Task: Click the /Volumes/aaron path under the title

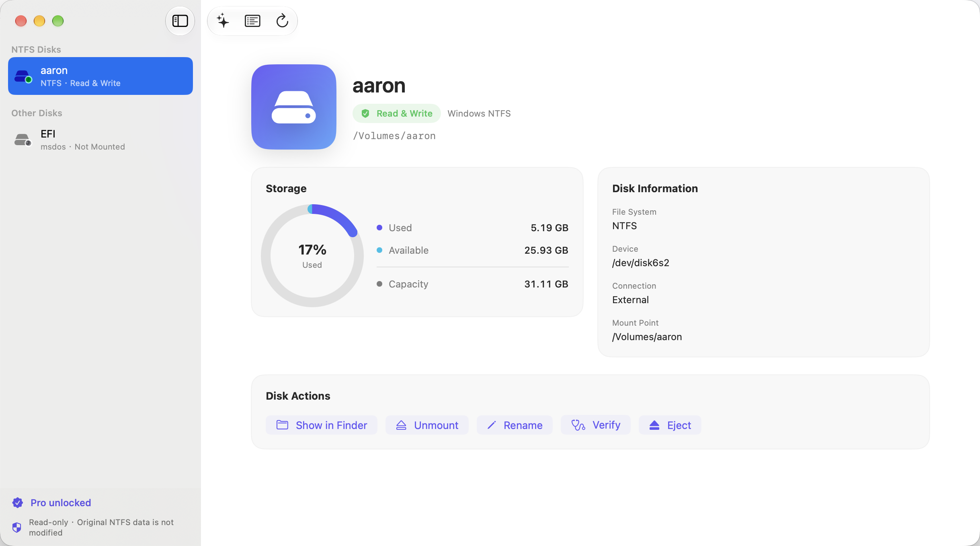Action: pos(394,136)
